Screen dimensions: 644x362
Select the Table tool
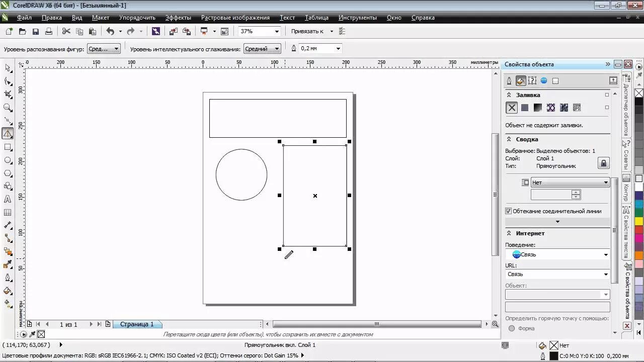pyautogui.click(x=8, y=213)
